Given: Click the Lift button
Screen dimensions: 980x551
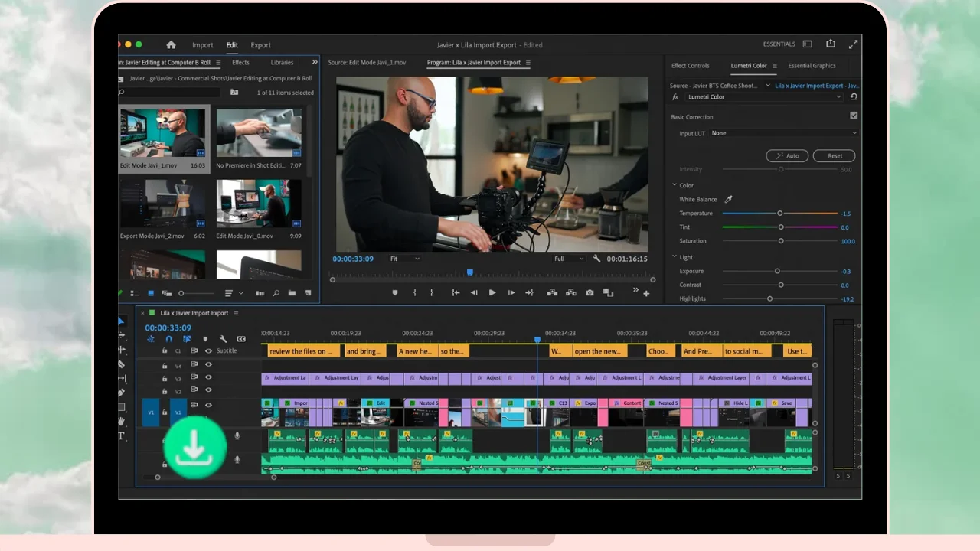Looking at the screenshot, I should pyautogui.click(x=552, y=292).
